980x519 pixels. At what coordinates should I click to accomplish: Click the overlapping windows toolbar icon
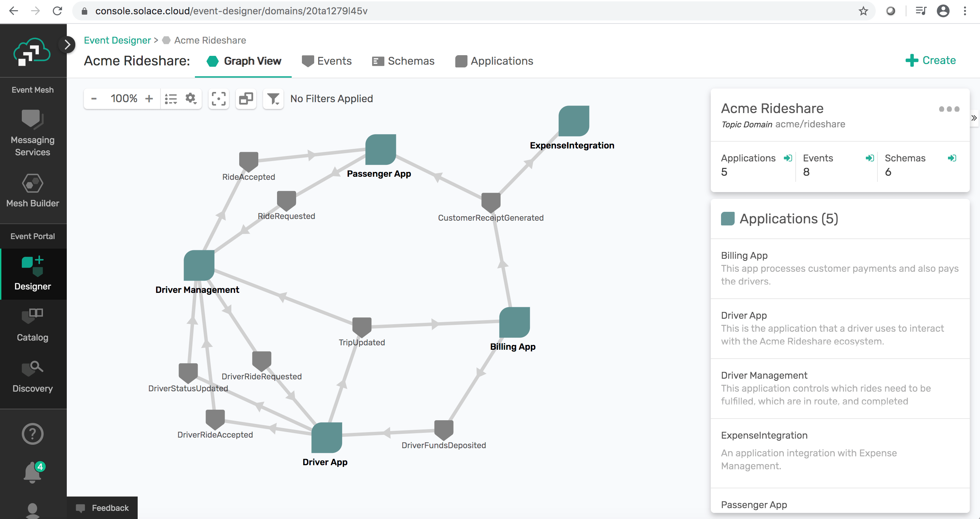click(246, 99)
